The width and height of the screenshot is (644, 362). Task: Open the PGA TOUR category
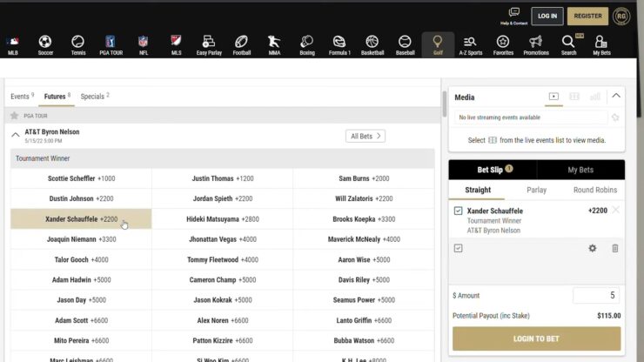pyautogui.click(x=111, y=45)
